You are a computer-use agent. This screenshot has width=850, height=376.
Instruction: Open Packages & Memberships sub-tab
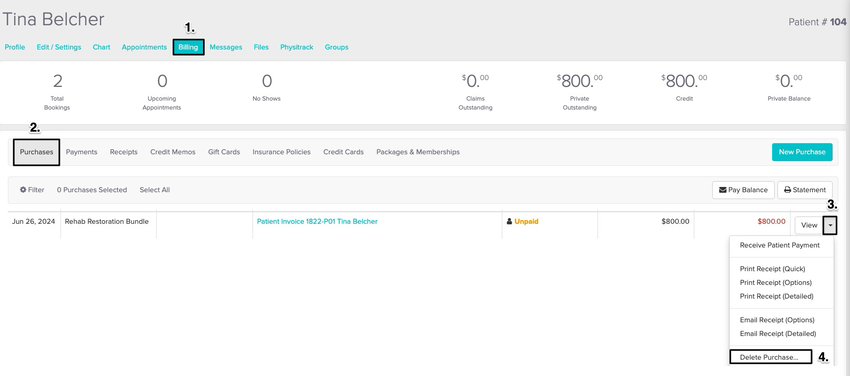click(418, 152)
